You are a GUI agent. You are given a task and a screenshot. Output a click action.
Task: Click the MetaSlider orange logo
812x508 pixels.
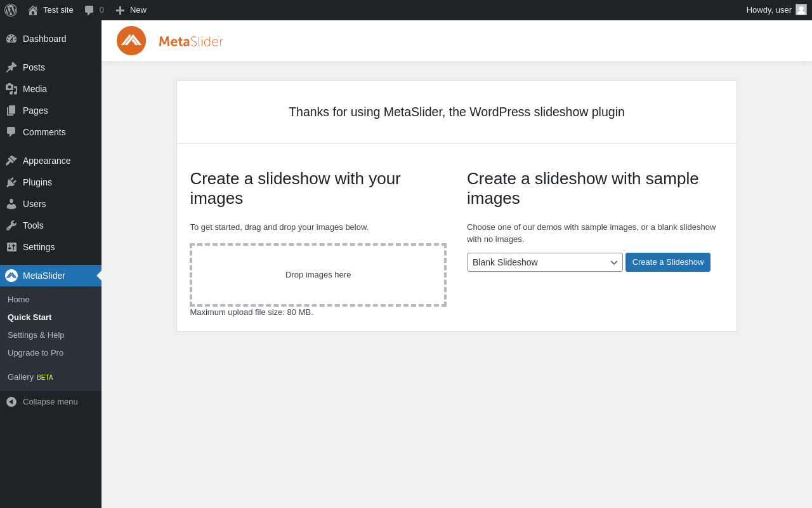pos(131,41)
